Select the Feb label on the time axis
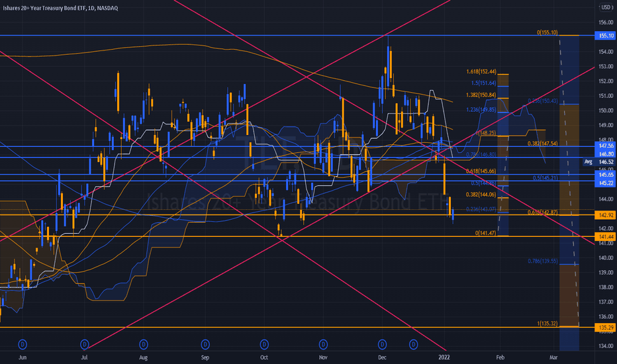 pos(500,357)
